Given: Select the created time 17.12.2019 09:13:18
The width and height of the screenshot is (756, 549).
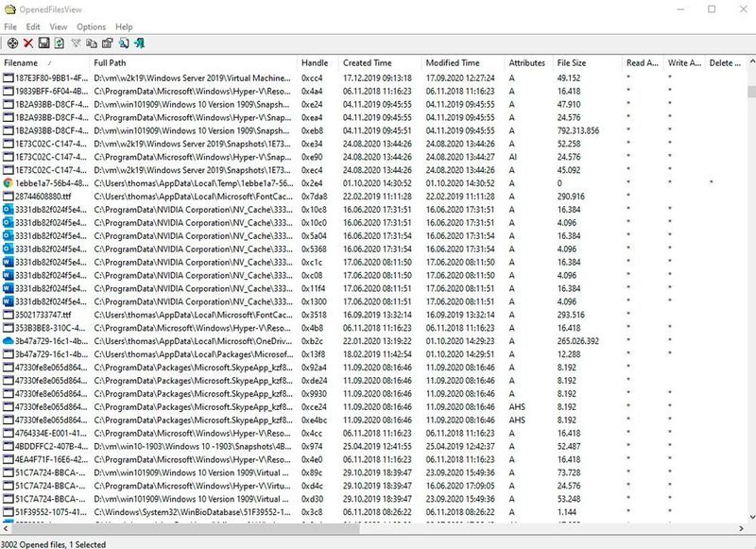Looking at the screenshot, I should 377,77.
